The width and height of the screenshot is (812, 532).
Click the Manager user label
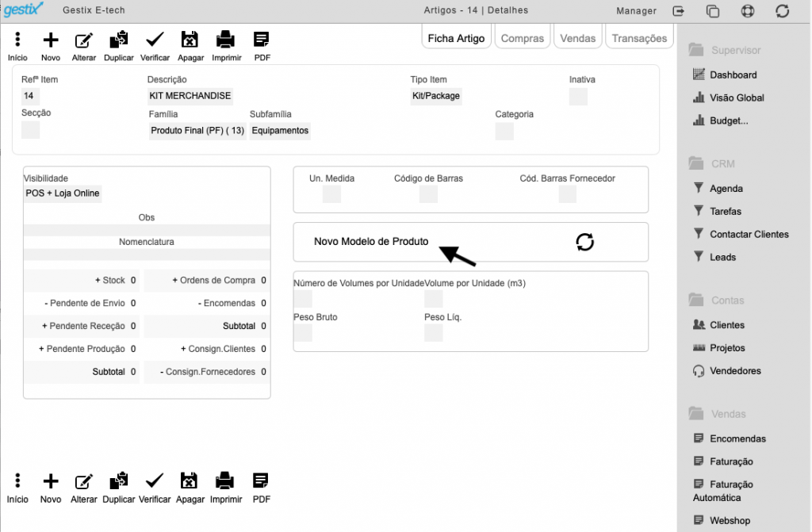click(x=636, y=11)
